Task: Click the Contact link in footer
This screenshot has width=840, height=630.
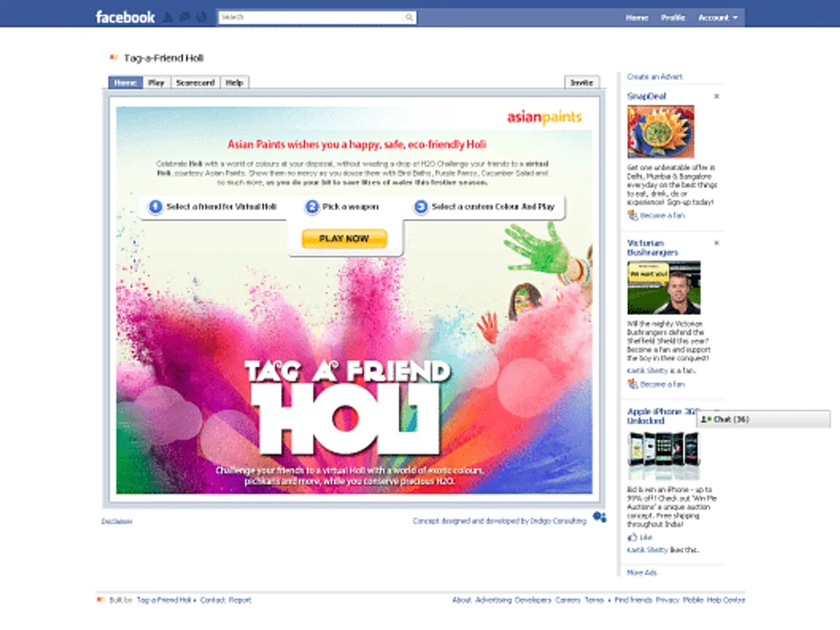Action: [x=212, y=600]
